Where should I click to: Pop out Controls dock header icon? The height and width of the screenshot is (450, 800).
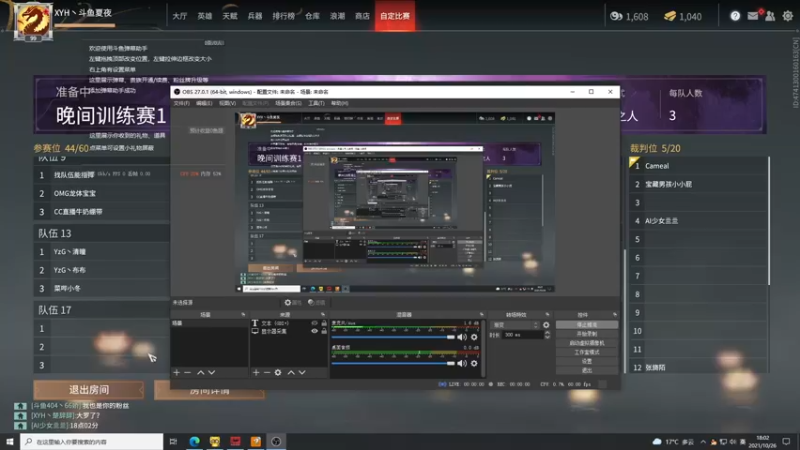(614, 315)
